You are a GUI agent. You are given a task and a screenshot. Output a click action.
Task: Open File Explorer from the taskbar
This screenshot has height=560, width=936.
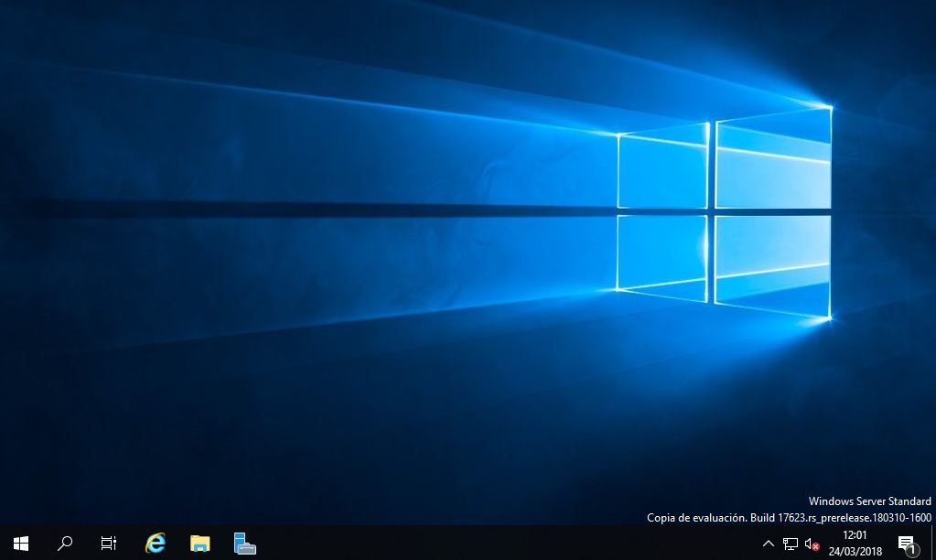pyautogui.click(x=199, y=544)
